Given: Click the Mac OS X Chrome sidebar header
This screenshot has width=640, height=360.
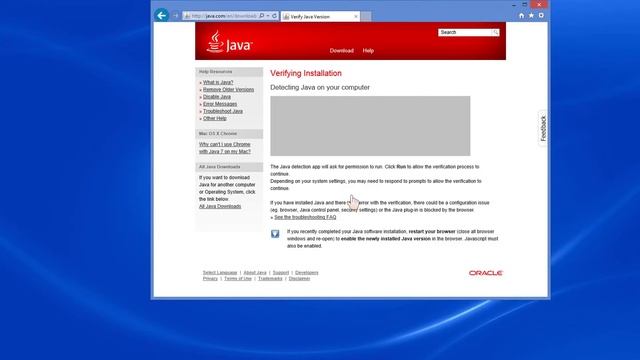Looking at the screenshot, I should pos(229,134).
